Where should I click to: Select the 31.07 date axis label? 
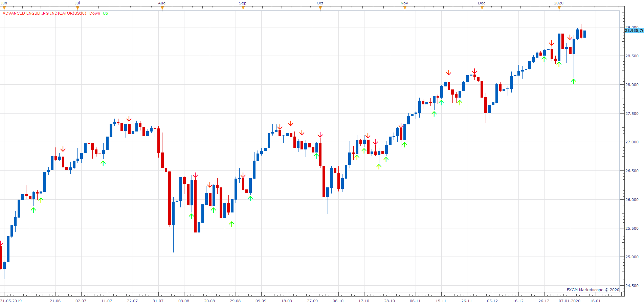(x=158, y=301)
